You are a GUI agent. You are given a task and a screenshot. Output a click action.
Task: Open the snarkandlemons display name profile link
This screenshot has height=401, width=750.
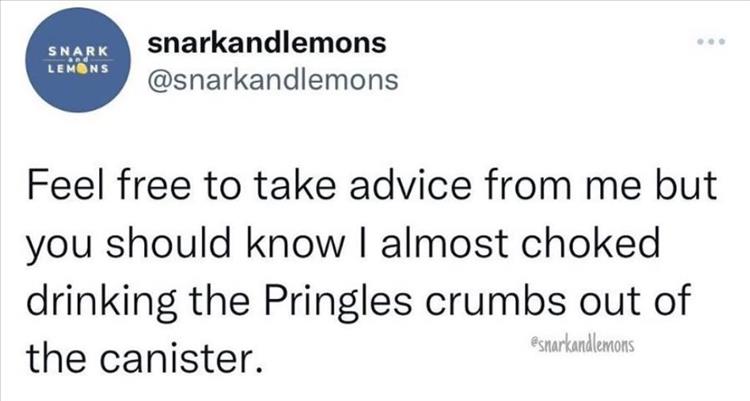point(265,43)
